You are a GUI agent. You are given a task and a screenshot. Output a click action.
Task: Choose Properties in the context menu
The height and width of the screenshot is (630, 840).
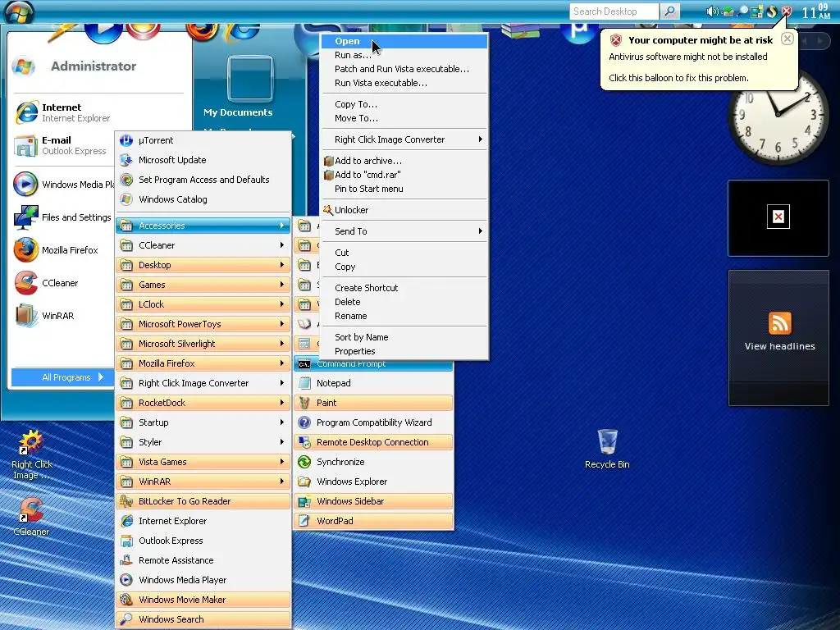point(404,351)
